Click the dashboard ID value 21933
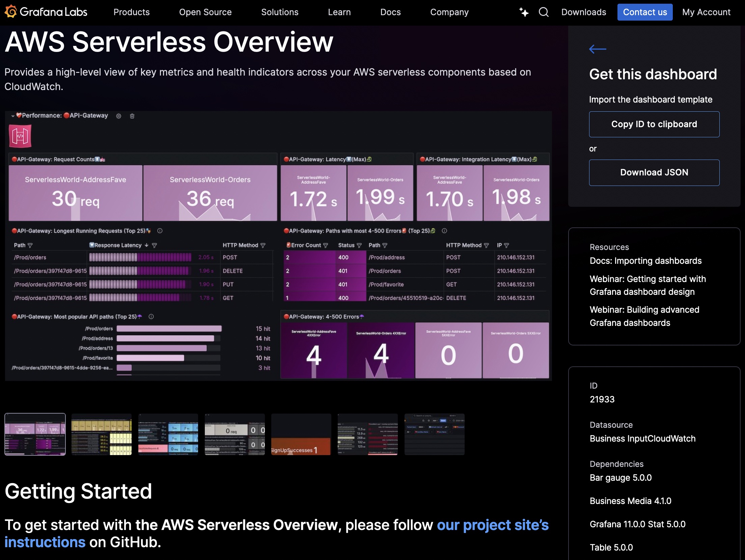 [602, 399]
